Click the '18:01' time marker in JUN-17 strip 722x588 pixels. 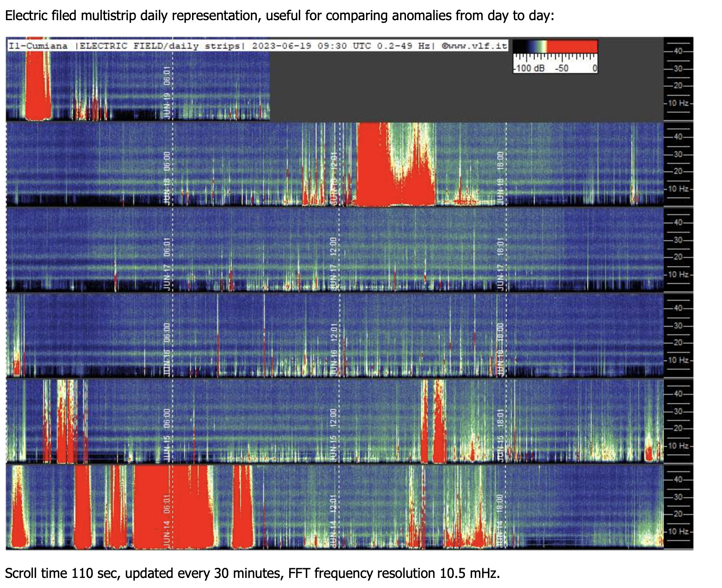tap(500, 247)
